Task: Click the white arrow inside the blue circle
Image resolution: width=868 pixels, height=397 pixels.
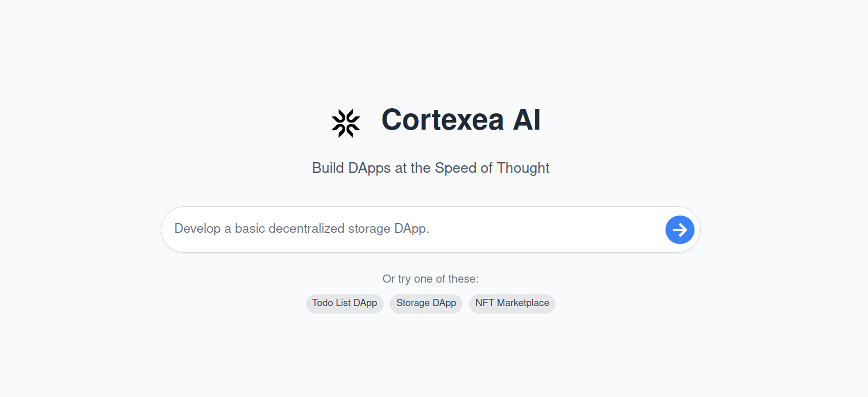Action: (x=680, y=230)
